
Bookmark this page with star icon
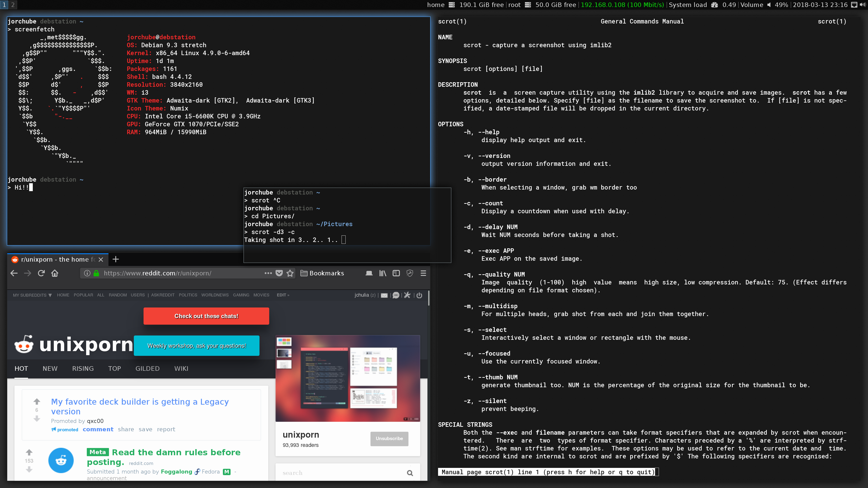tap(290, 273)
